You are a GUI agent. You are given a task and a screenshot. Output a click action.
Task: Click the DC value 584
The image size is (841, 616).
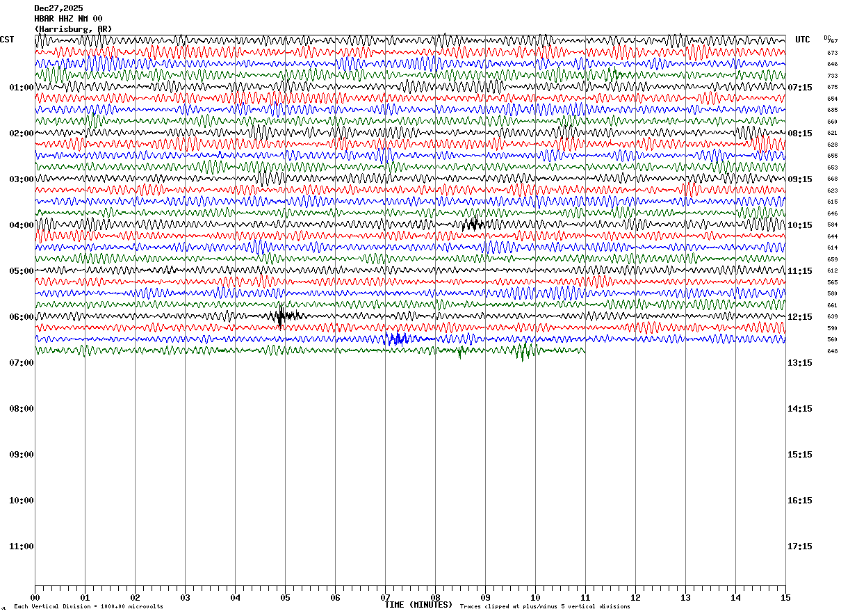click(832, 225)
